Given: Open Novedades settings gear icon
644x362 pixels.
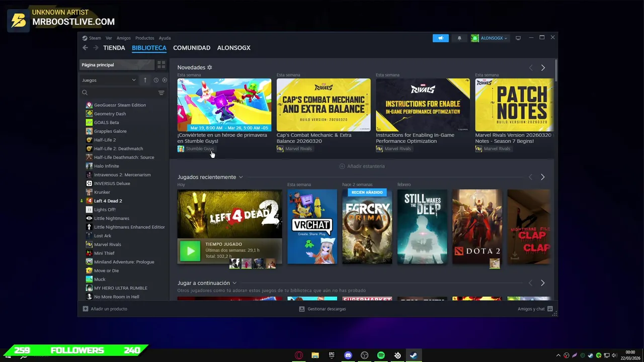Looking at the screenshot, I should pyautogui.click(x=210, y=67).
